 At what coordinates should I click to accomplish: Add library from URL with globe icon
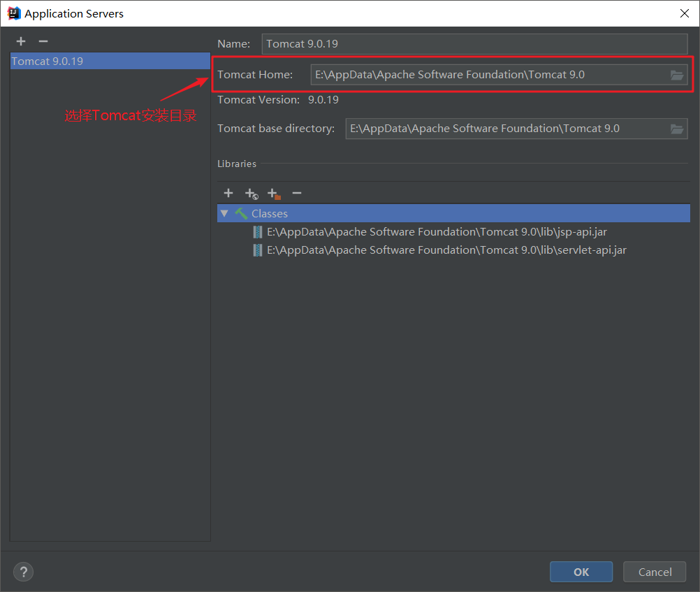251,194
